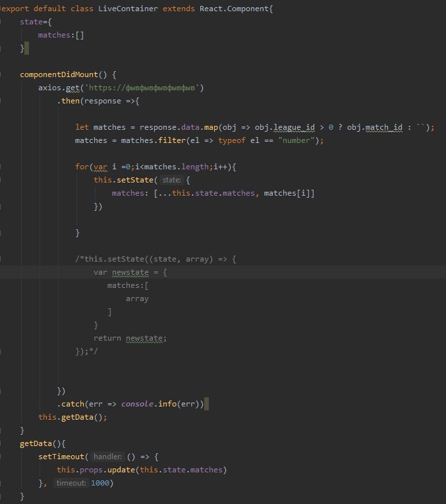Click the 'i++' increment expression
Image resolution: width=446 pixels, height=504 pixels.
[220, 167]
